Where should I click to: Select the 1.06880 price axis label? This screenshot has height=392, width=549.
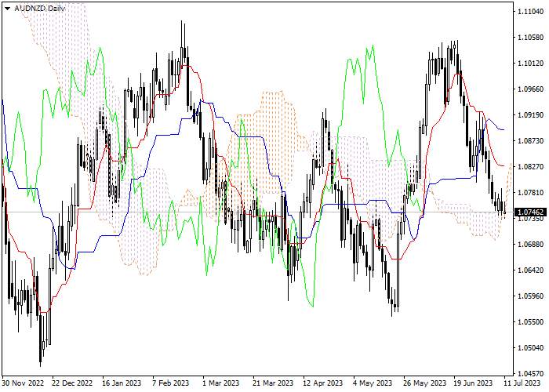tap(531, 244)
